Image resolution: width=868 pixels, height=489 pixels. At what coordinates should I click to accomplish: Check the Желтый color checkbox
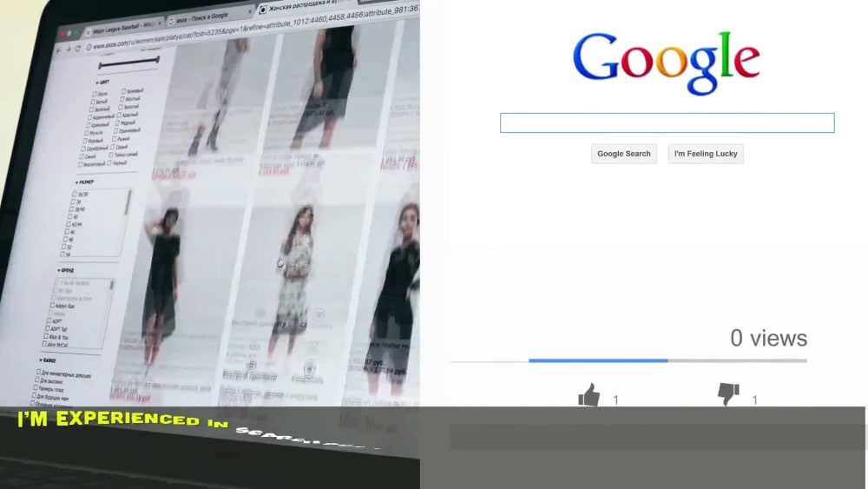(122, 99)
